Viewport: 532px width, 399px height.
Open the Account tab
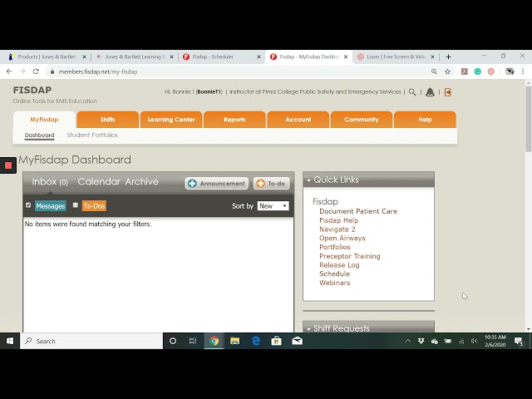point(298,120)
